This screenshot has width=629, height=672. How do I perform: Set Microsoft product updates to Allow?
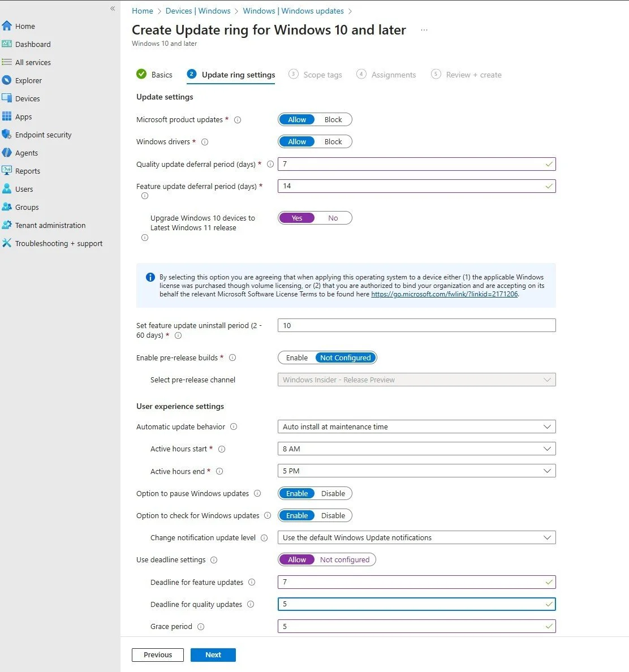click(297, 119)
